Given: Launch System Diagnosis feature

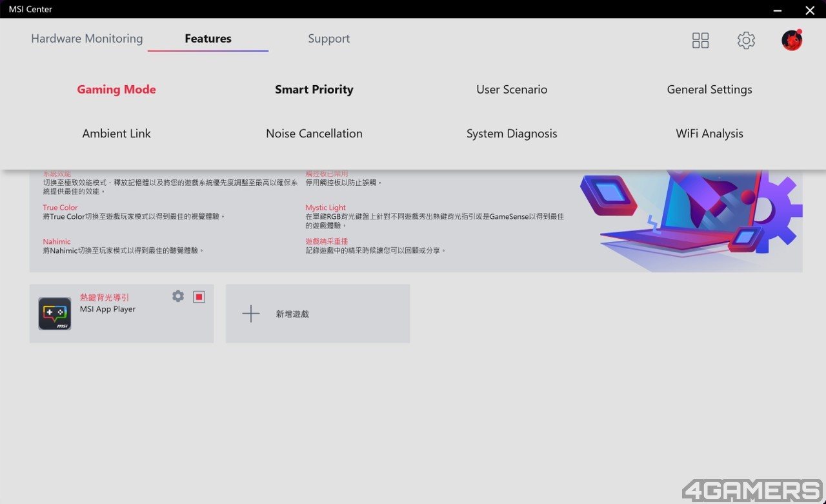Looking at the screenshot, I should (512, 134).
